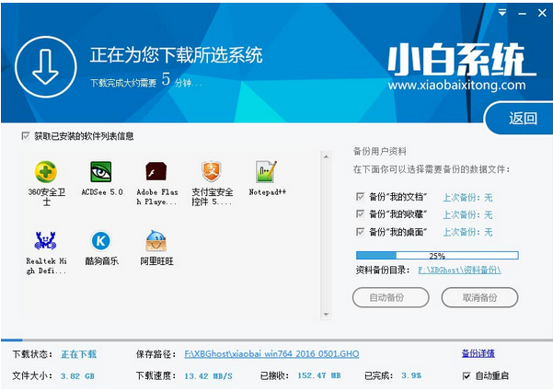
Task: Open the title bar dropdown menu arrow
Action: 501,14
